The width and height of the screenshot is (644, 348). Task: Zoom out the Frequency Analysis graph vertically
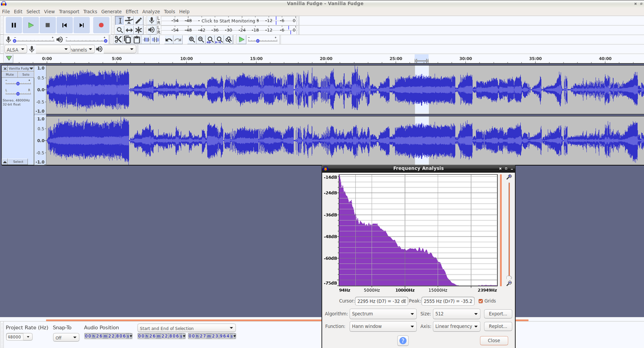(509, 284)
